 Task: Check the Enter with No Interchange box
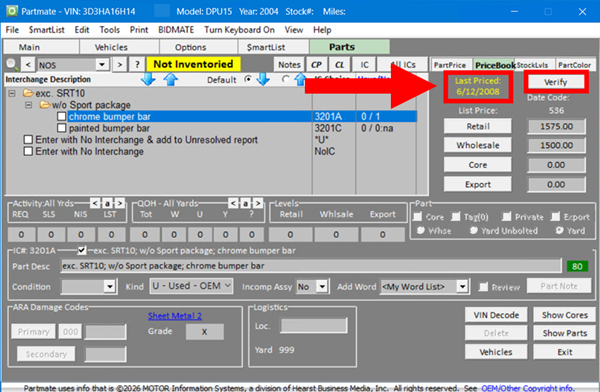pos(28,151)
